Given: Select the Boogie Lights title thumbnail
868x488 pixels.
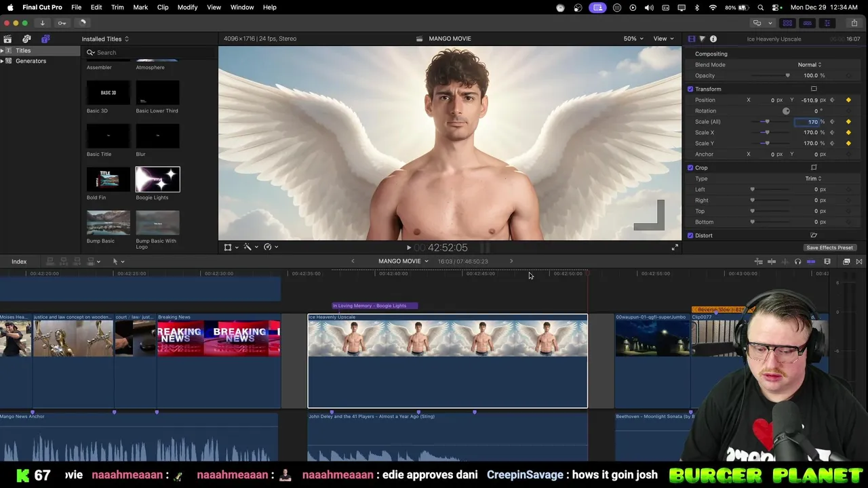Looking at the screenshot, I should 157,179.
